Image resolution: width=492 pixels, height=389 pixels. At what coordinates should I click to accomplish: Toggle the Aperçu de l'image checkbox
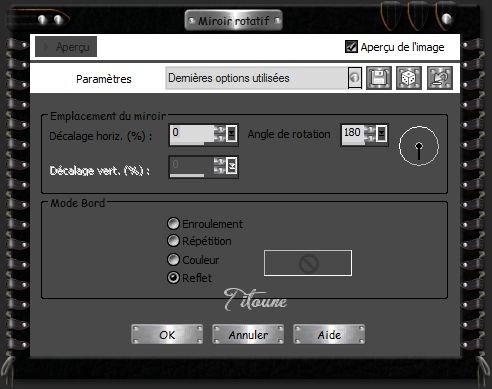[351, 47]
